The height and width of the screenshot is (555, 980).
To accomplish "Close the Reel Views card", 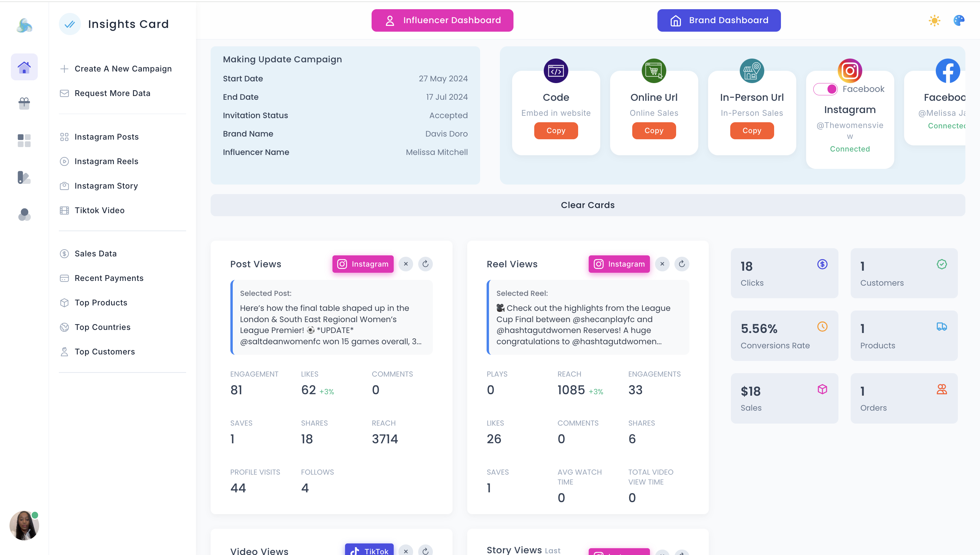I will tap(662, 264).
